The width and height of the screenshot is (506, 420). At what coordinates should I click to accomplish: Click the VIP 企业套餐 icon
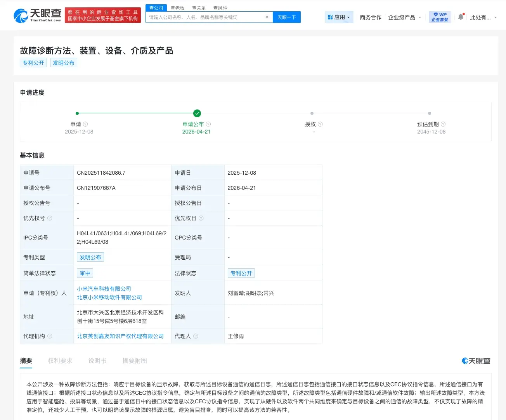(439, 17)
